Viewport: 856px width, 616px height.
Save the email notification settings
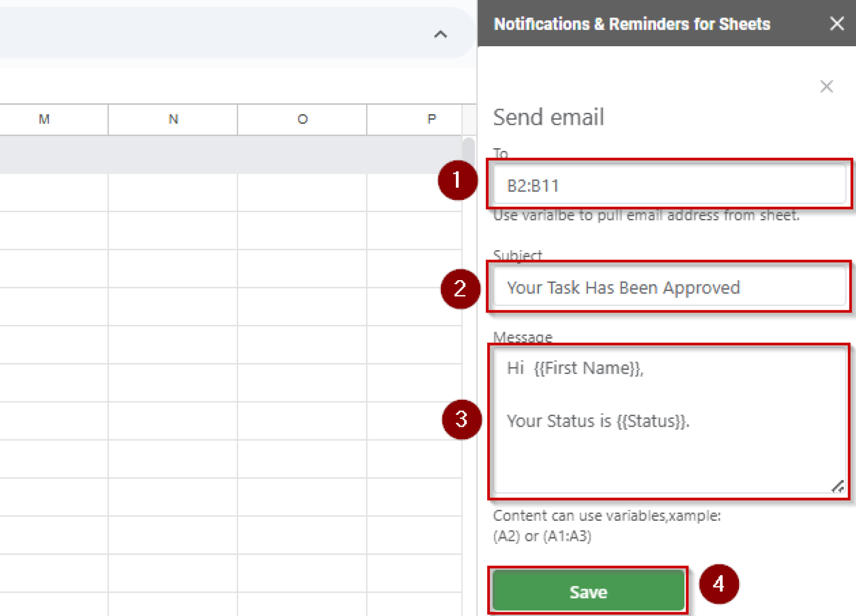tap(588, 591)
